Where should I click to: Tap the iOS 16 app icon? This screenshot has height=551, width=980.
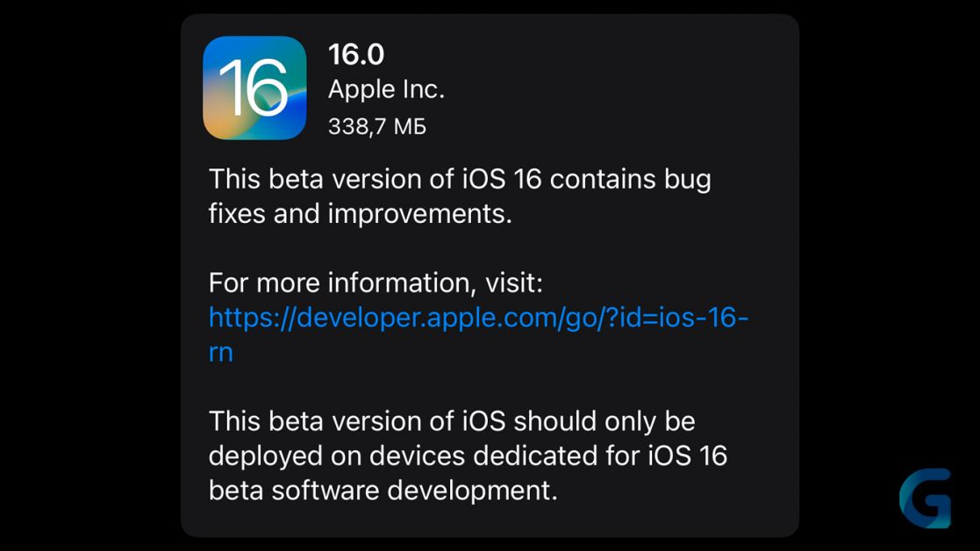pyautogui.click(x=254, y=88)
